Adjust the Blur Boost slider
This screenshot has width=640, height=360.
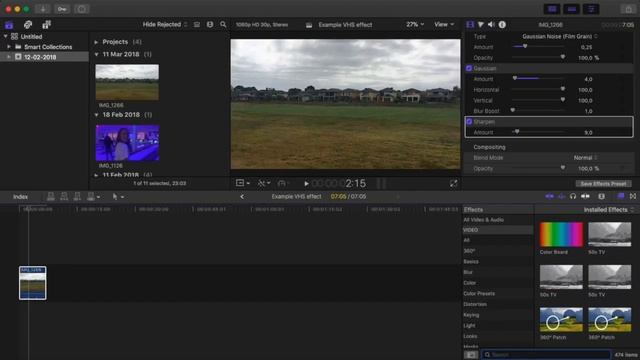point(513,110)
